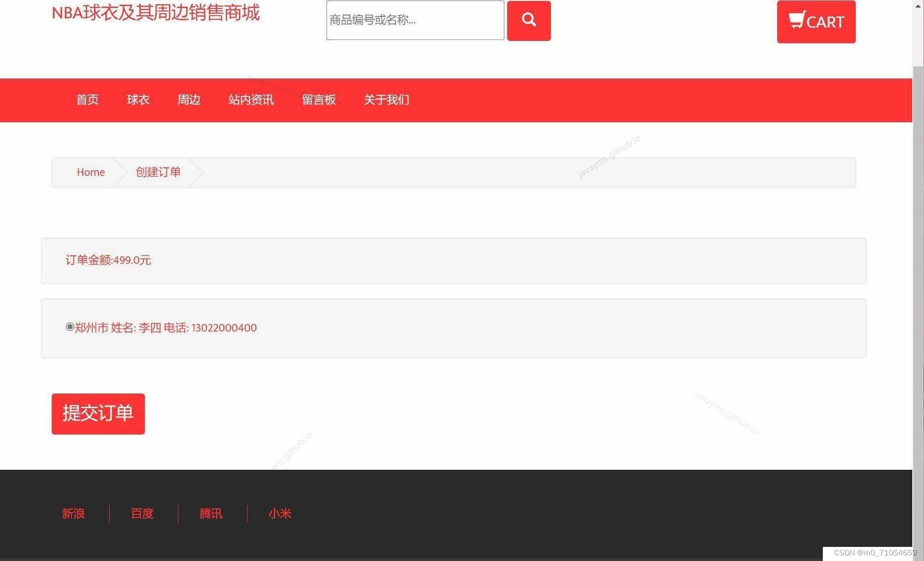This screenshot has width=924, height=561.
Task: Open the 留言板 message board
Action: [x=319, y=100]
